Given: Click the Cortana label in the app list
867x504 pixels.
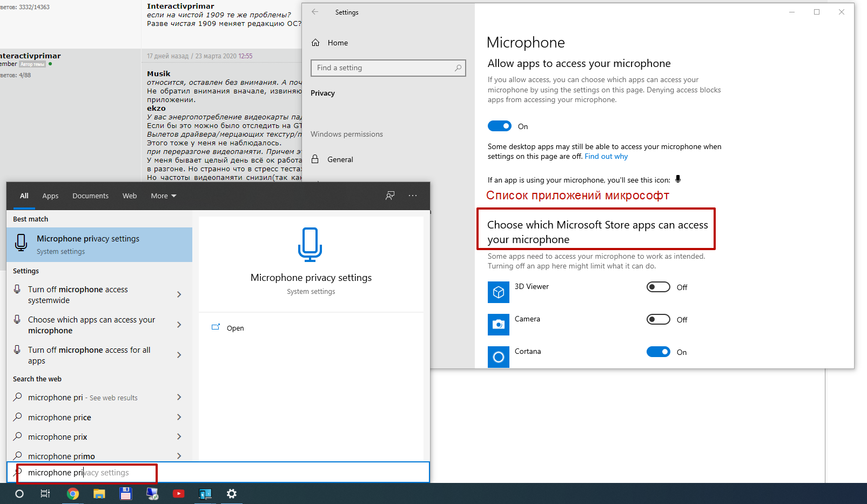Looking at the screenshot, I should 528,351.
